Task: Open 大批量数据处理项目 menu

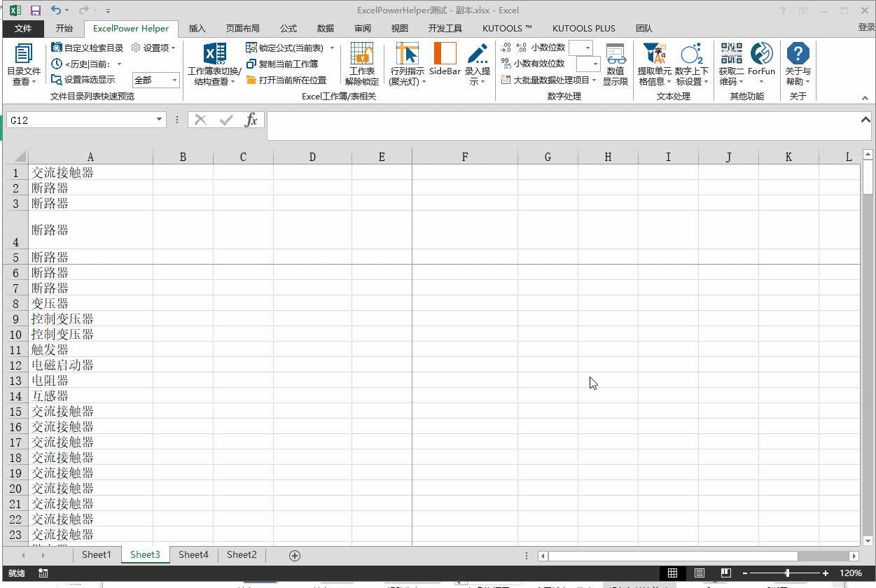Action: click(x=549, y=80)
